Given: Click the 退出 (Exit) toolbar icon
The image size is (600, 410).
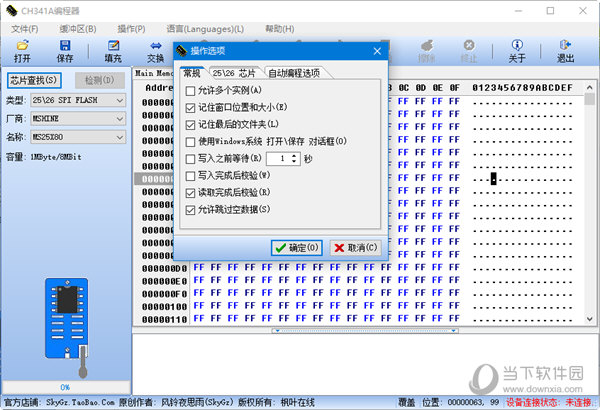Looking at the screenshot, I should coord(565,51).
